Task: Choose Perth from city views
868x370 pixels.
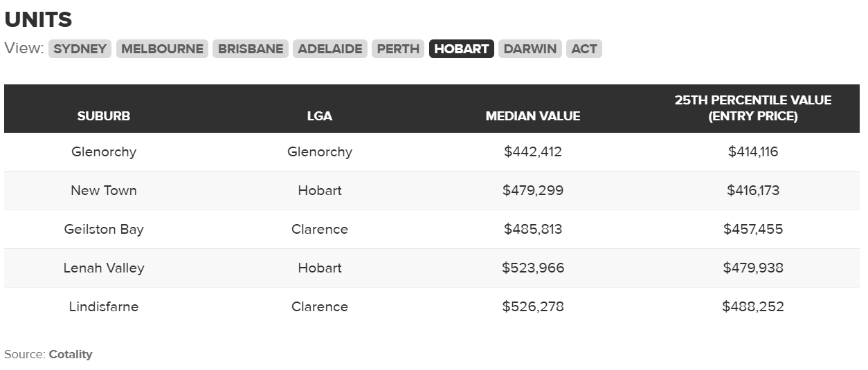Action: coord(398,49)
